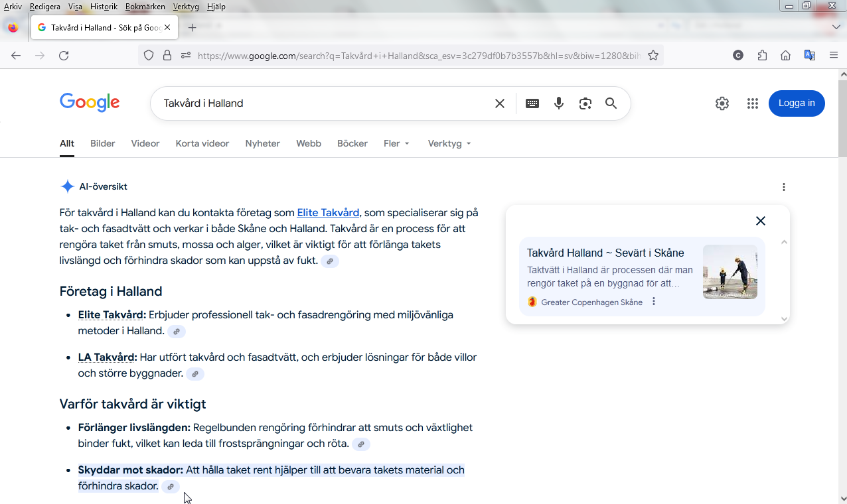Open the Bokmärken menu
Viewport: 847px width, 504px height.
pos(145,7)
